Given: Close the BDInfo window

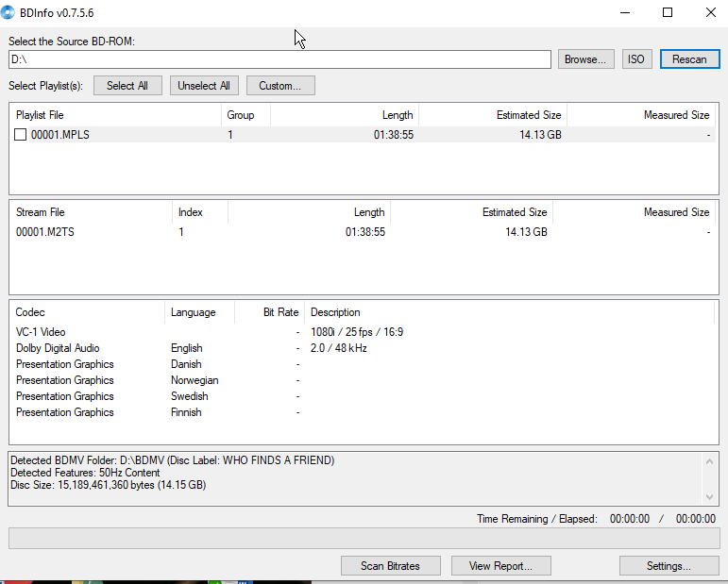Looking at the screenshot, I should 710,12.
